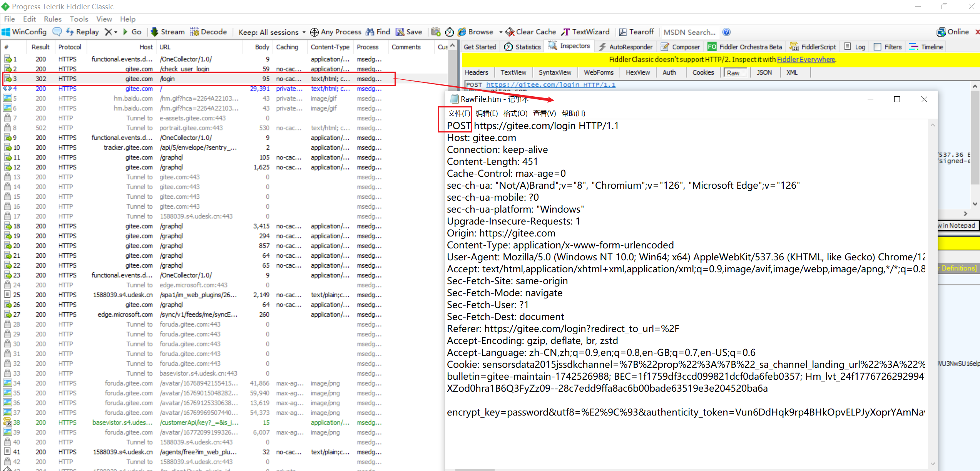Open Notepad 文件(F) menu
This screenshot has width=980, height=471.
point(459,113)
